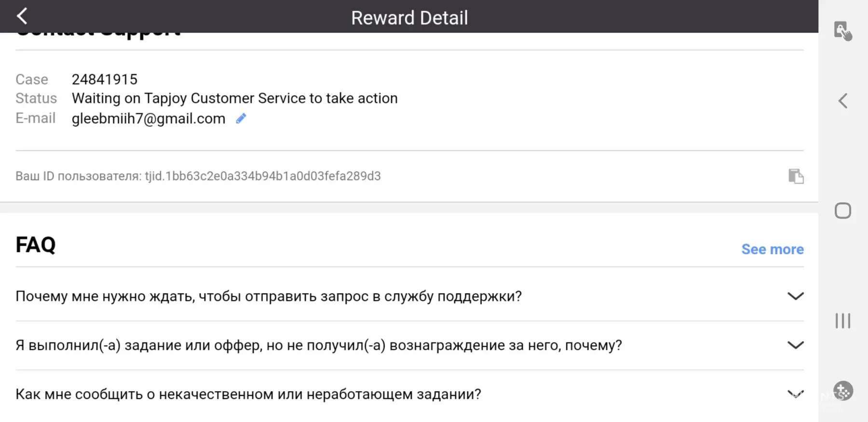The height and width of the screenshot is (422, 868).
Task: Open the "See more" FAQ link
Action: coord(772,249)
